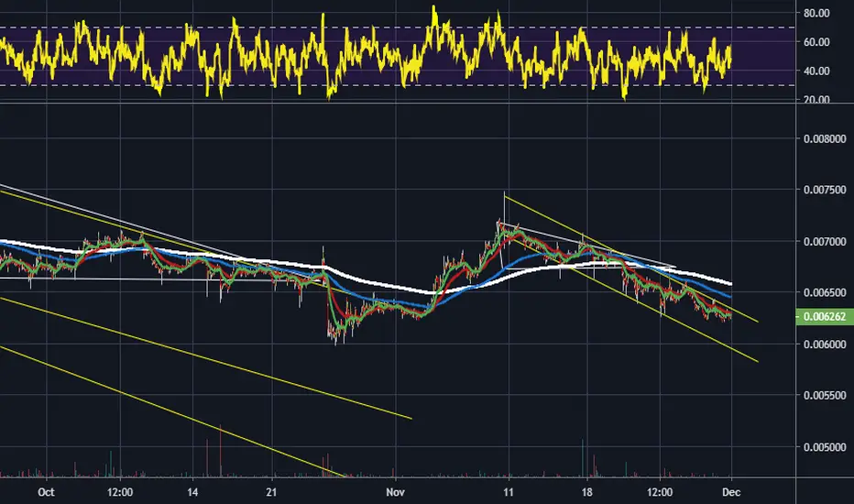Click the 0.006000 price axis label

[825, 345]
